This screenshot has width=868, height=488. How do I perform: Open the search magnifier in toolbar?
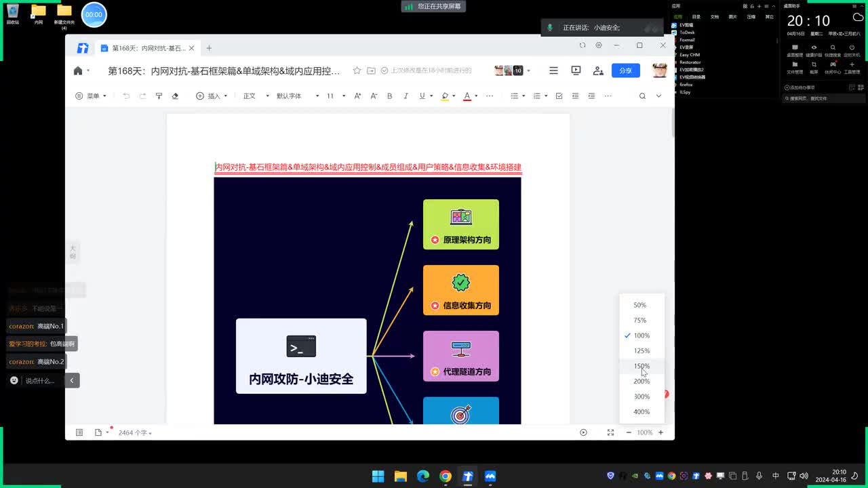click(x=642, y=96)
